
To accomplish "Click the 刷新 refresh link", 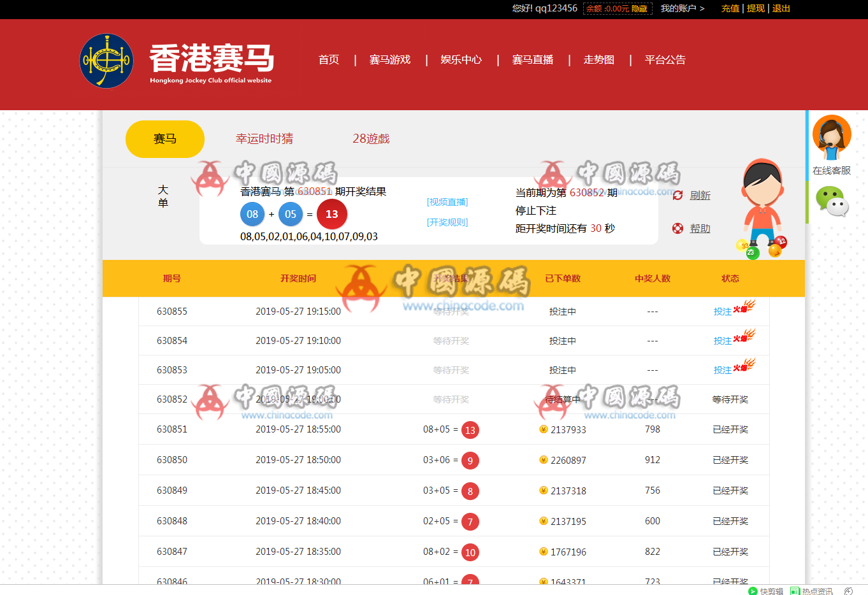I will [x=700, y=196].
